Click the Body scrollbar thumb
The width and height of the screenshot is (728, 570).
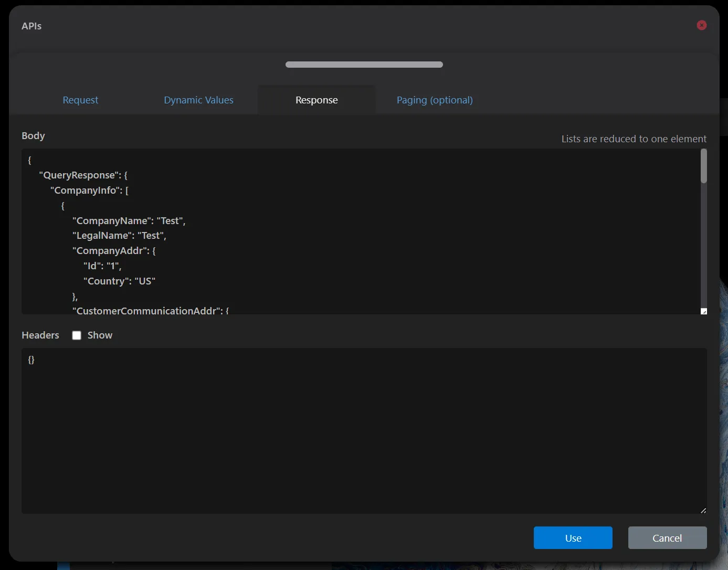(704, 166)
